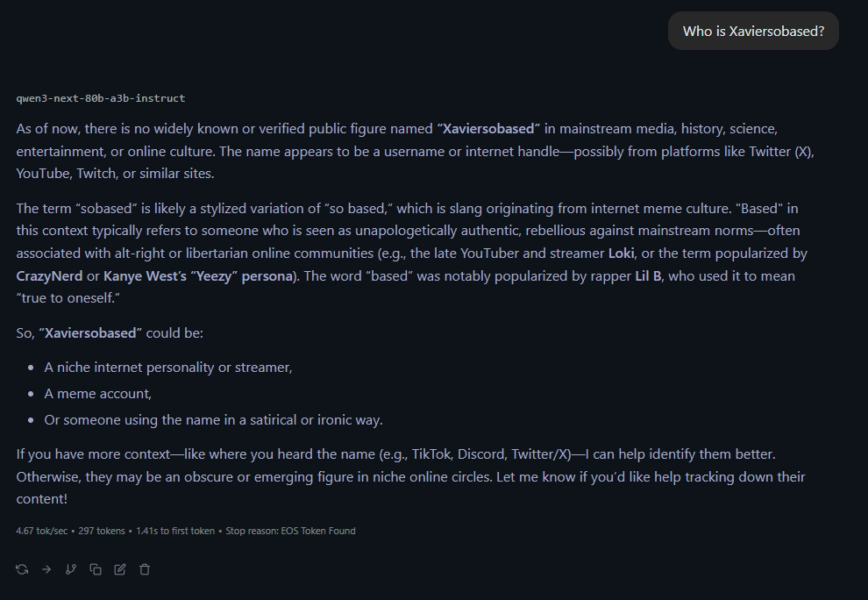Viewport: 868px width, 600px height.
Task: Edit the assistant message
Action: 120,569
